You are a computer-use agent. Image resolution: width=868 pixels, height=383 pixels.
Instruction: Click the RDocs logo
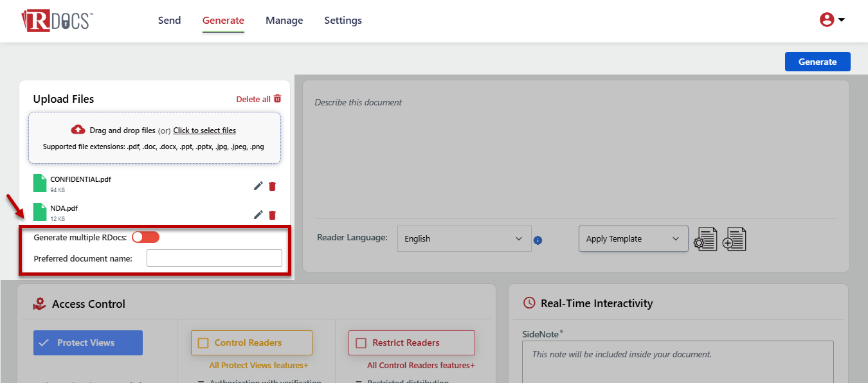click(x=57, y=20)
